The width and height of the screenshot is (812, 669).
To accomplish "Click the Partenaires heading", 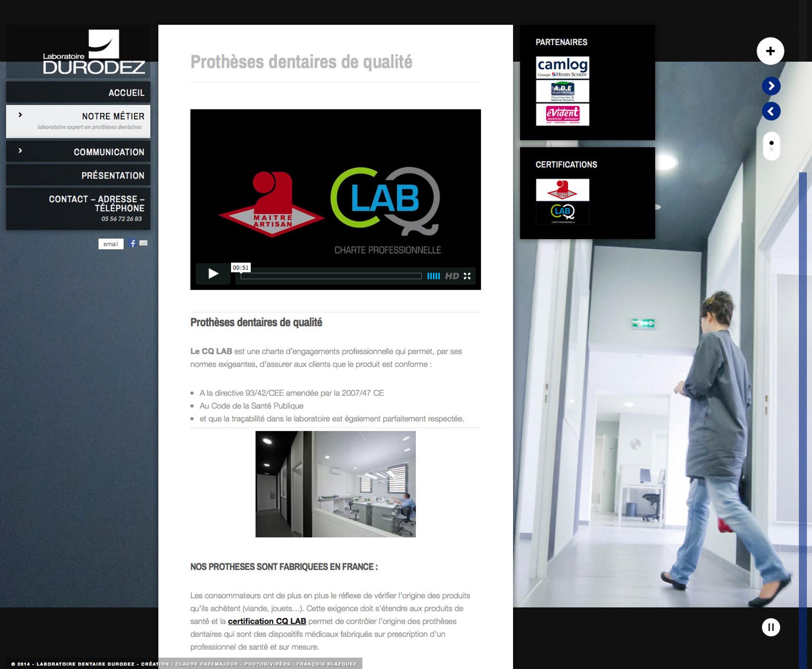I will coord(561,42).
